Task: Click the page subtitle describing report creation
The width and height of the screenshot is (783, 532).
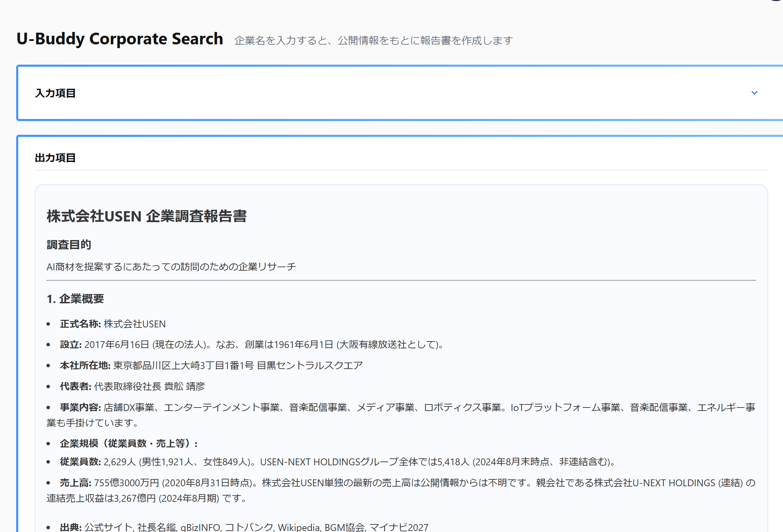Action: 373,41
